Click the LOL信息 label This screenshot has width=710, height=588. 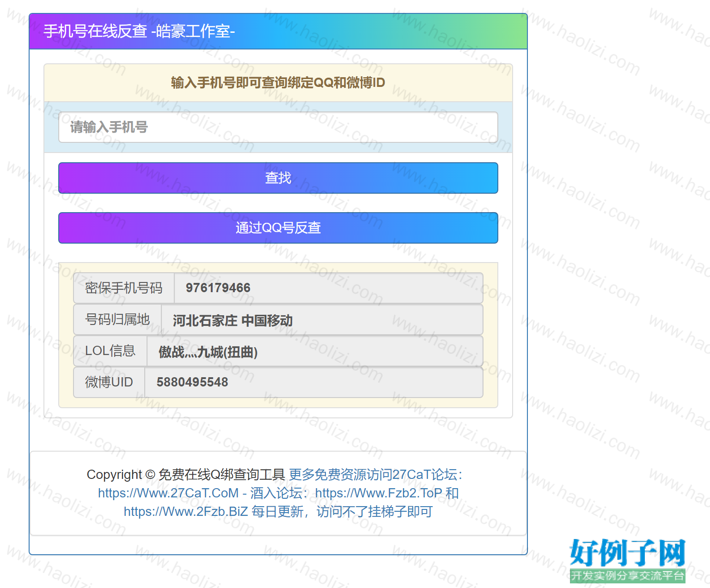[x=110, y=351]
